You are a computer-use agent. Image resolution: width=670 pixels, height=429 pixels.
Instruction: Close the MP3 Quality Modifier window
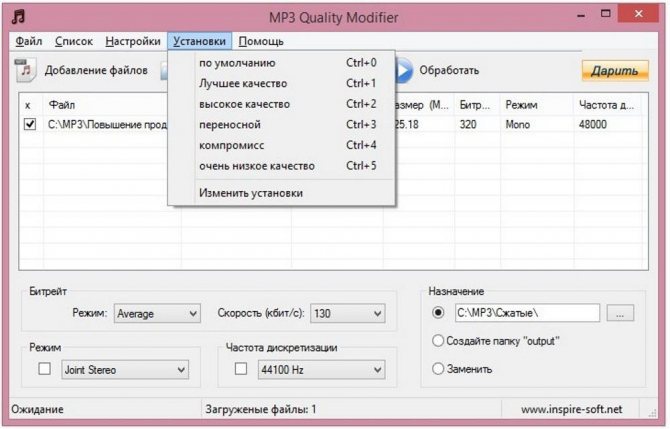point(638,14)
